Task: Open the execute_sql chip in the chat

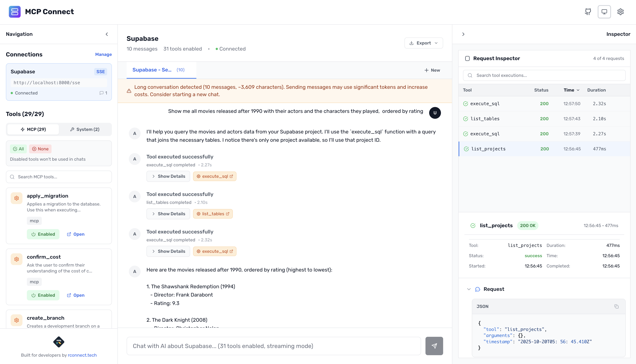Action: 215,176
